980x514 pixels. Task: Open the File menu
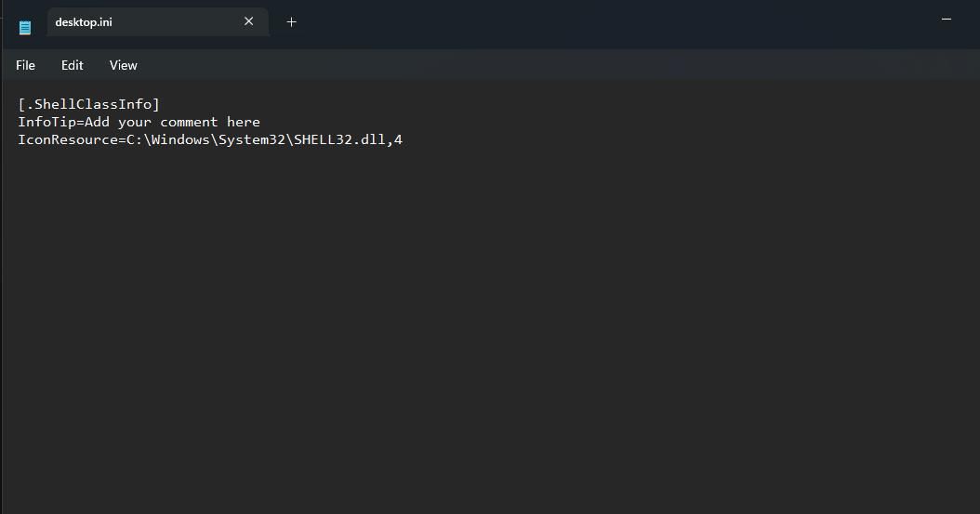click(25, 65)
